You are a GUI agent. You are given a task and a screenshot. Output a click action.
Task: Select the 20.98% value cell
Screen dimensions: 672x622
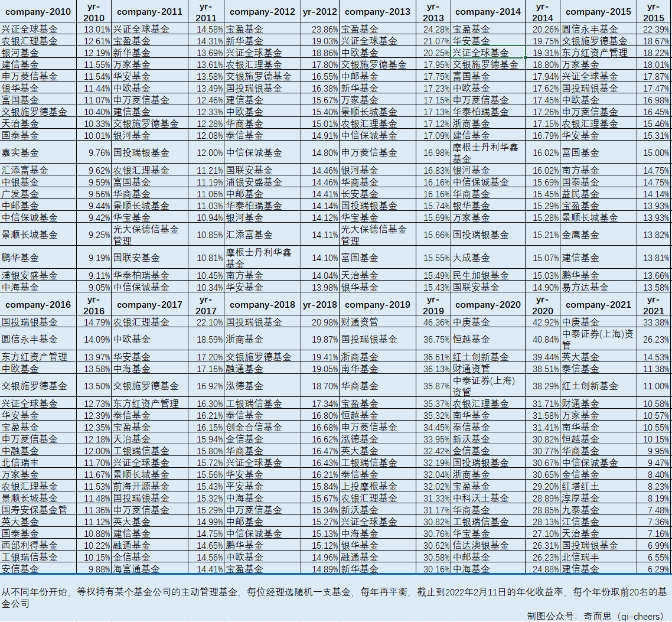pyautogui.click(x=319, y=322)
